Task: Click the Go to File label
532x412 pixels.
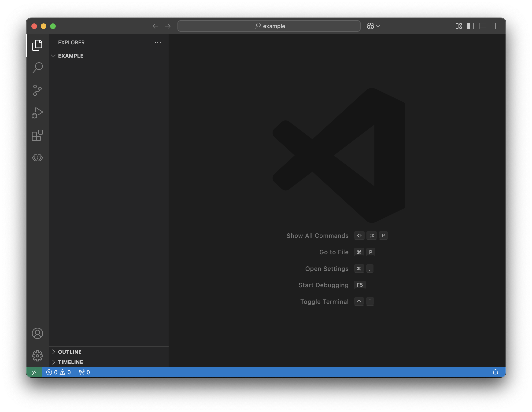Action: click(x=334, y=252)
